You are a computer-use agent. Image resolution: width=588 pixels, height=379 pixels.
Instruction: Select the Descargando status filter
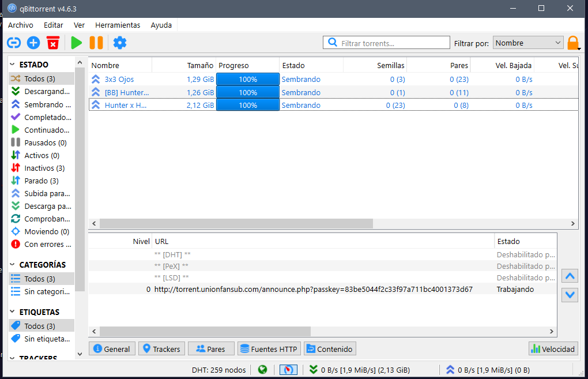click(x=42, y=91)
